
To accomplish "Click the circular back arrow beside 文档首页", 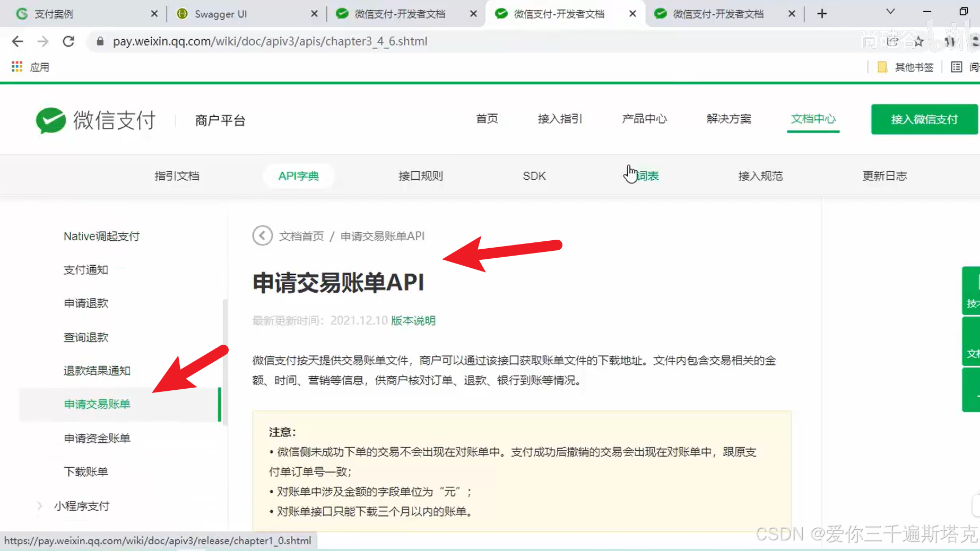I will point(262,236).
